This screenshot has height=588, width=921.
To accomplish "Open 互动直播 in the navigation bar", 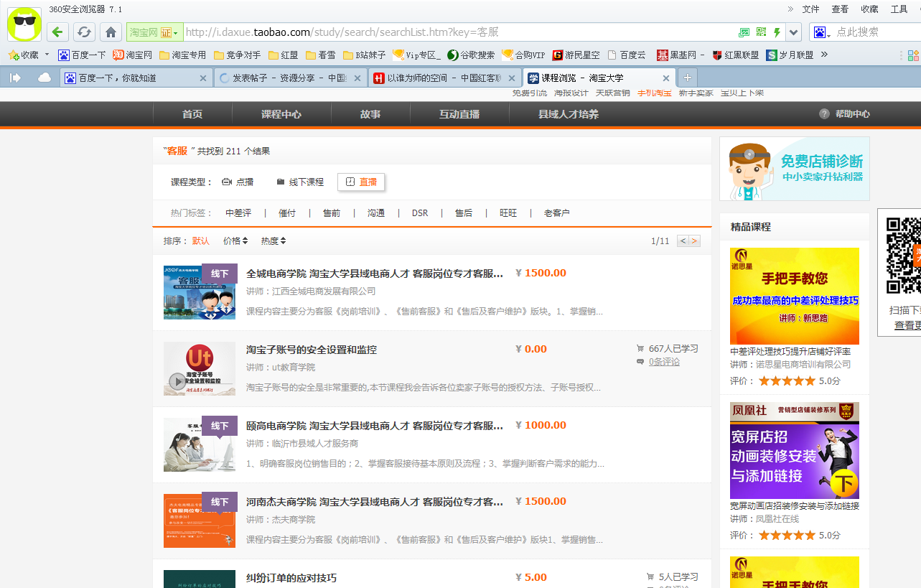I will 459,114.
